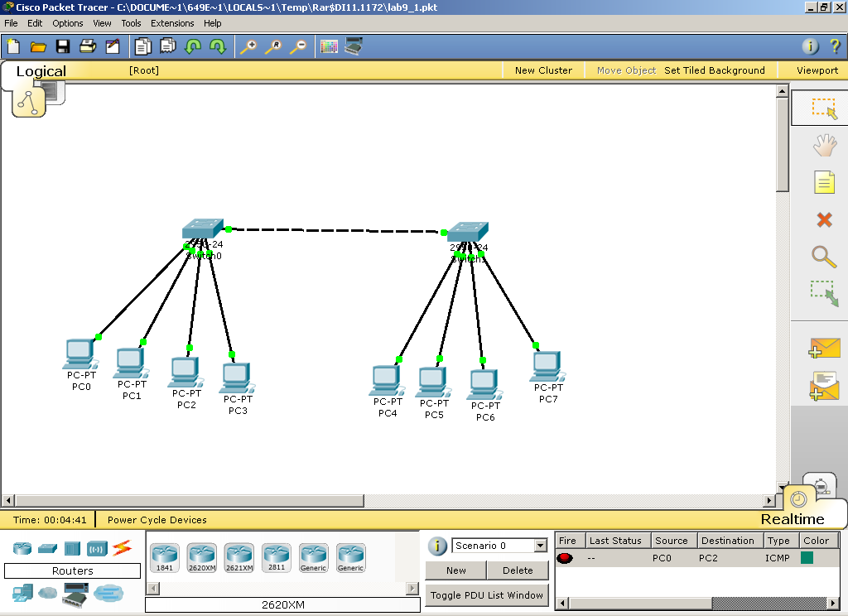Select the Wireless Devices category

coord(97,549)
